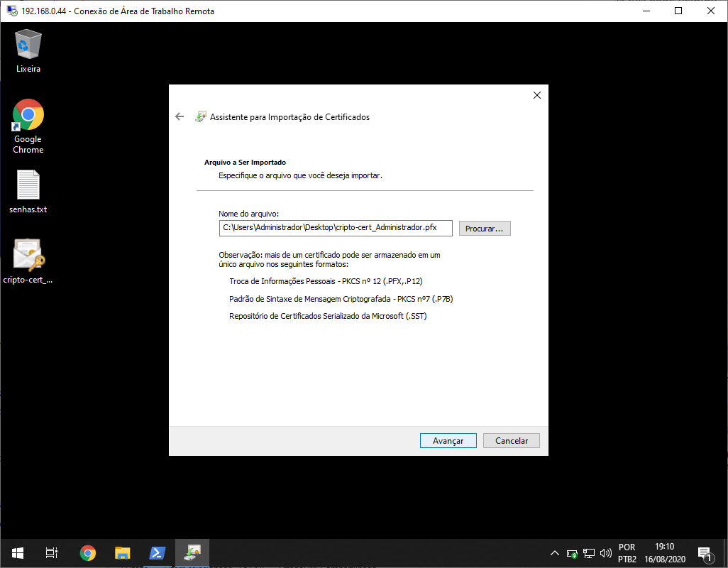Select the Google Chrome desktop shortcut
The image size is (728, 568).
(x=28, y=126)
